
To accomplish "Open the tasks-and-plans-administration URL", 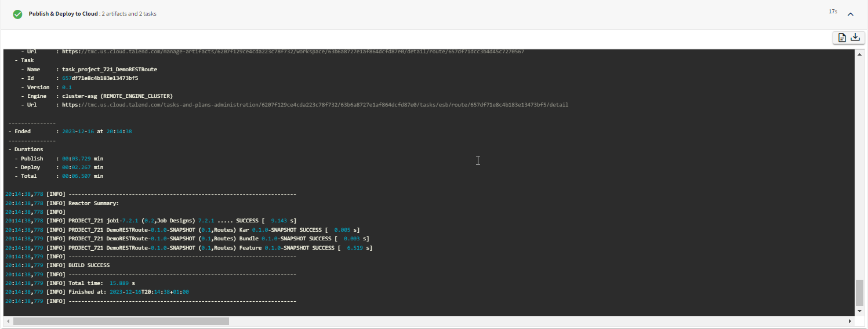I will pos(315,105).
